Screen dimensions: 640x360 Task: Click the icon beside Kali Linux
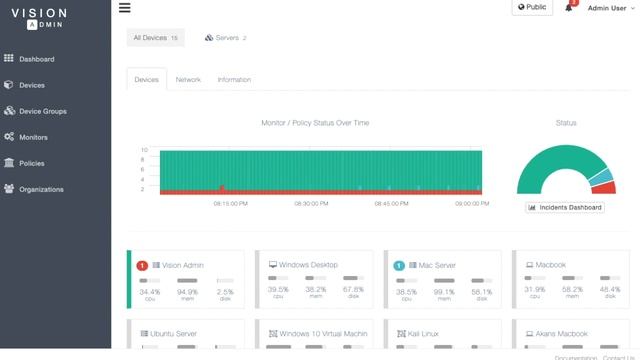(401, 334)
